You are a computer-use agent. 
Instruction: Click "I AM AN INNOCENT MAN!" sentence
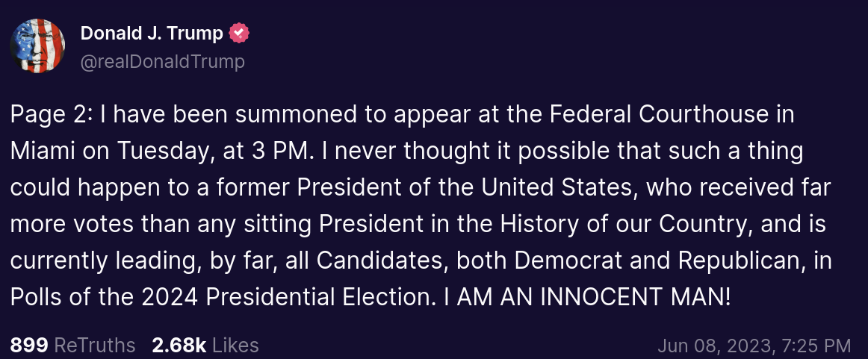(587, 298)
